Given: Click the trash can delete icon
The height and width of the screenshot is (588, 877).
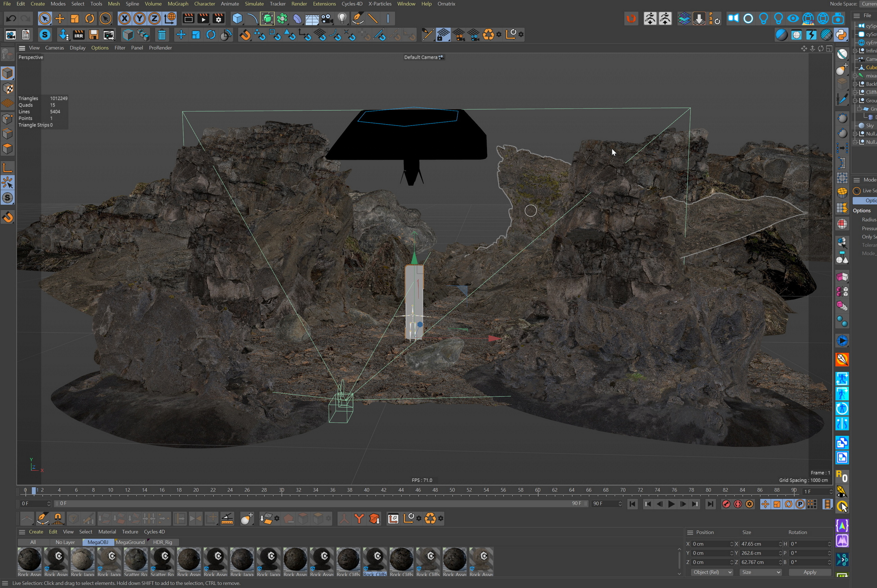Looking at the screenshot, I should coord(162,35).
